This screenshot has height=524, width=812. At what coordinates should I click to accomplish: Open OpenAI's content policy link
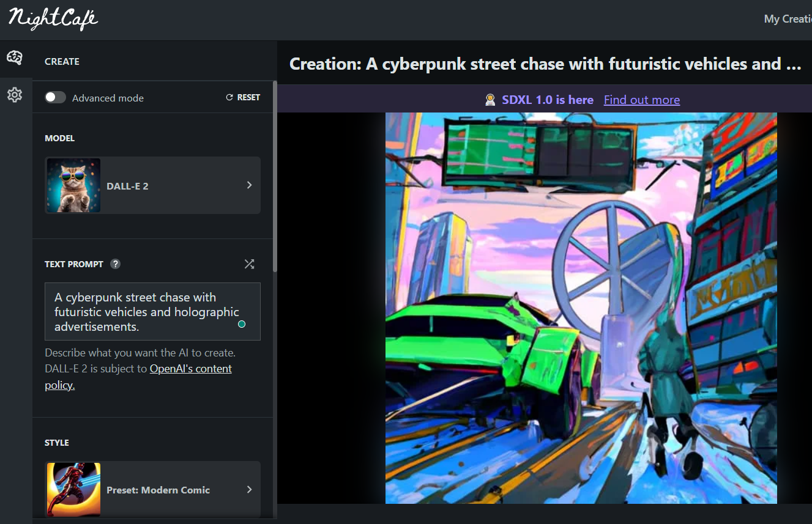click(190, 369)
